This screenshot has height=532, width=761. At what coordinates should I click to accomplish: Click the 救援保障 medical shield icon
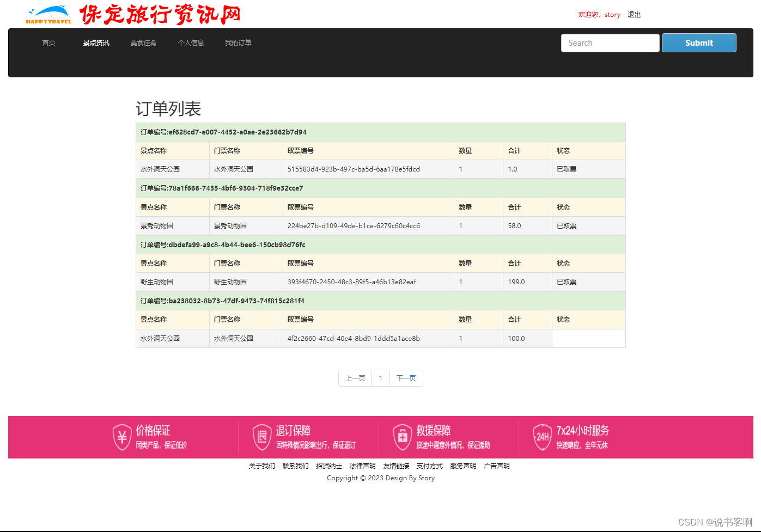403,437
